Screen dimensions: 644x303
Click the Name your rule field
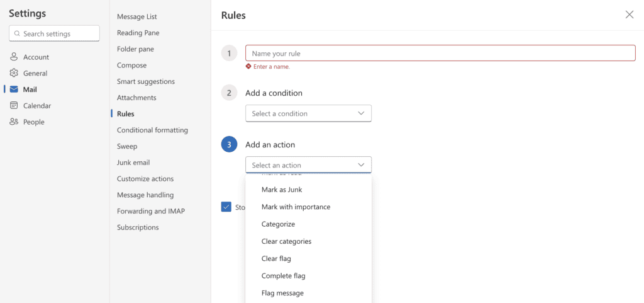[440, 54]
